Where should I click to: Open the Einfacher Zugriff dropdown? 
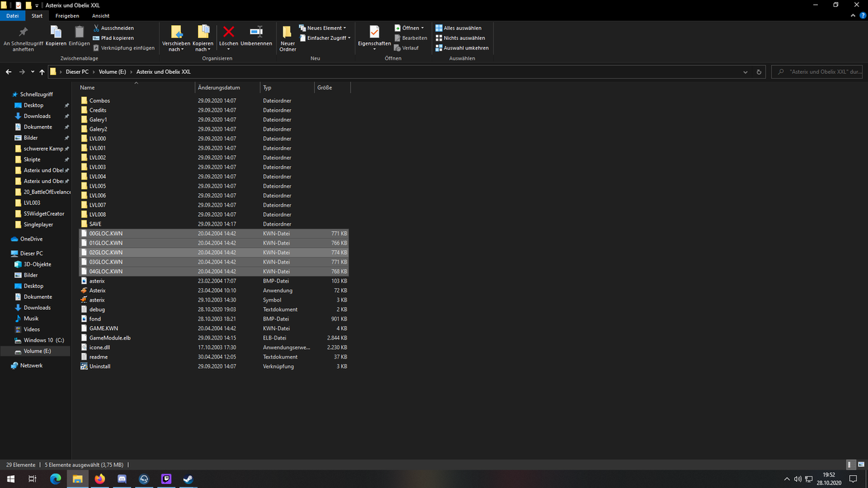[325, 38]
